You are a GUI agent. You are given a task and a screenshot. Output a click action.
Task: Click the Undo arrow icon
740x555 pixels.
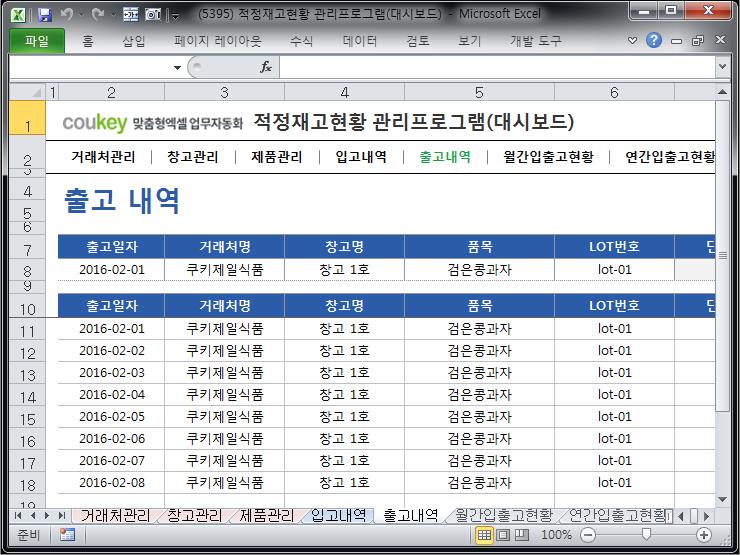[x=67, y=15]
